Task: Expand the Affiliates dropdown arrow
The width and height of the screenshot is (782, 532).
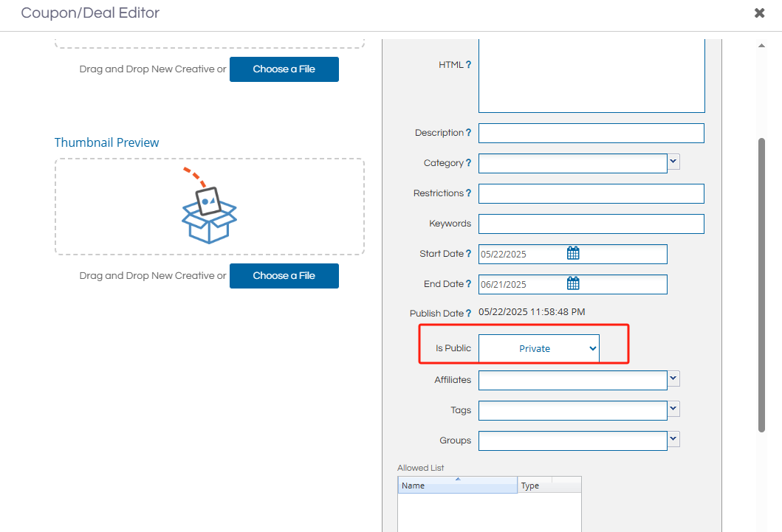Action: [673, 379]
